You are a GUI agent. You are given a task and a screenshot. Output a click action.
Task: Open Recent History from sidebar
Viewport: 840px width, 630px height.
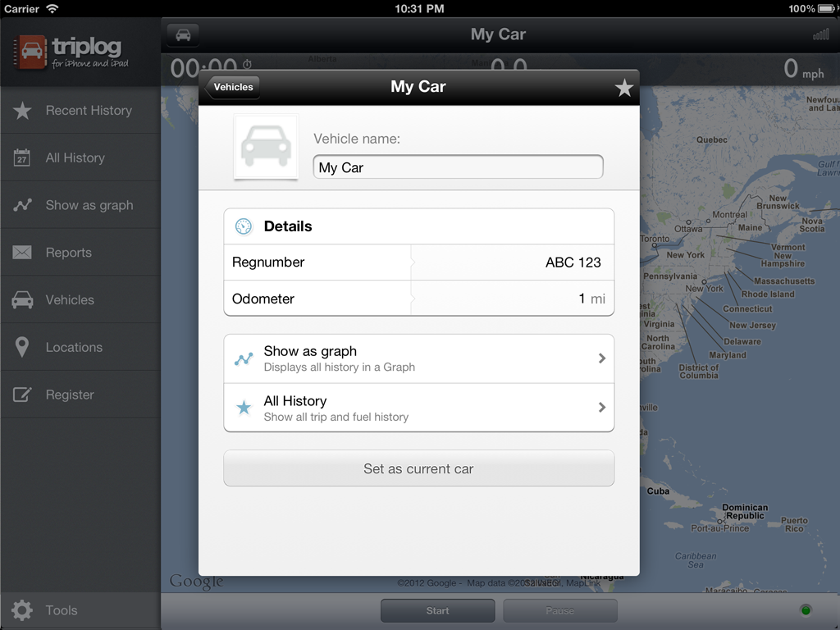tap(80, 111)
